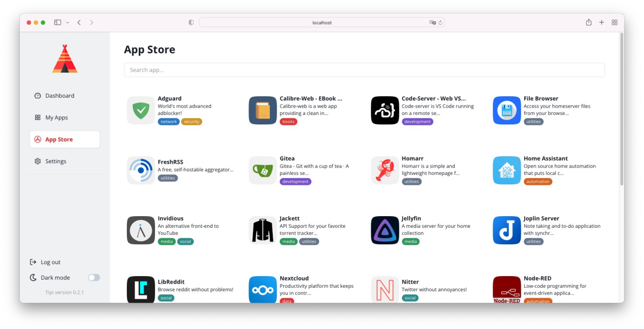Open Dashboard in the sidebar
The image size is (644, 329).
pos(59,96)
